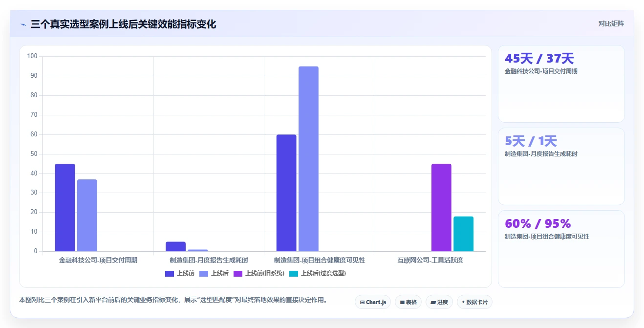Open the 60% / 95% data card
The width and height of the screenshot is (644, 328).
561,249
